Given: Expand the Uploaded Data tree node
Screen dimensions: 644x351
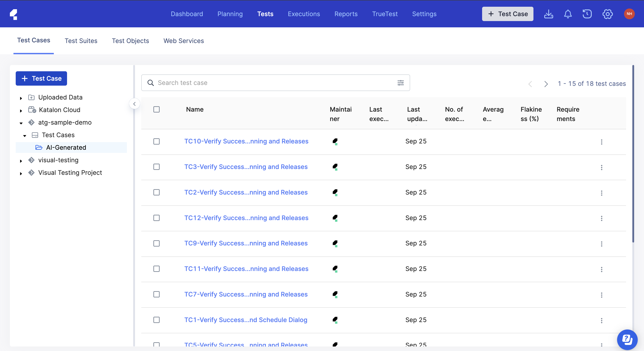Looking at the screenshot, I should (x=21, y=98).
